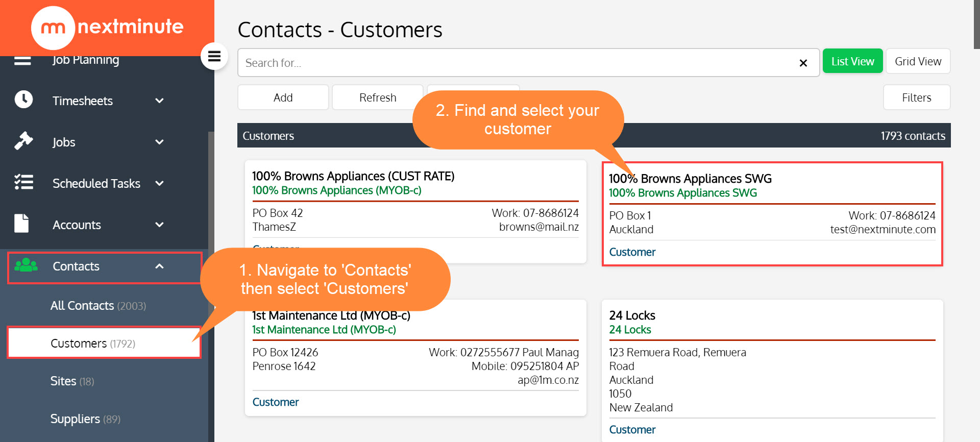The width and height of the screenshot is (980, 442).
Task: Click the Scheduled Tasks checklist icon
Action: pos(23,182)
